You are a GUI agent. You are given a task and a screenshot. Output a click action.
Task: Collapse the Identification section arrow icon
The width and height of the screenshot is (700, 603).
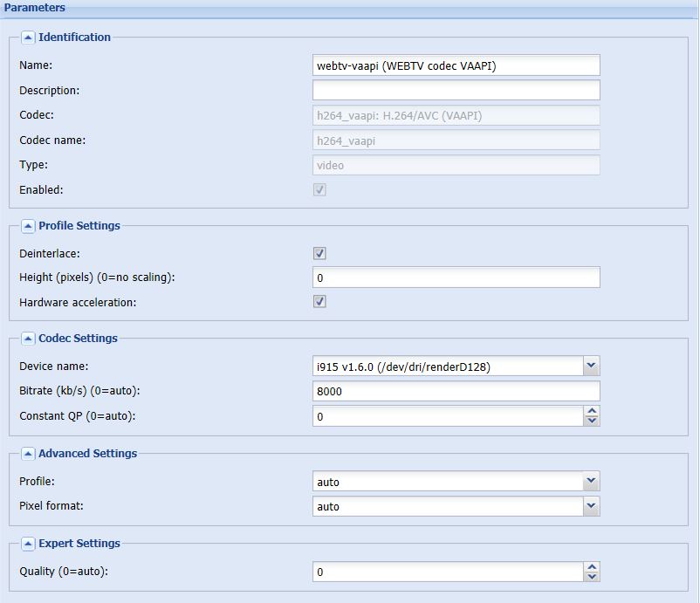(x=28, y=38)
